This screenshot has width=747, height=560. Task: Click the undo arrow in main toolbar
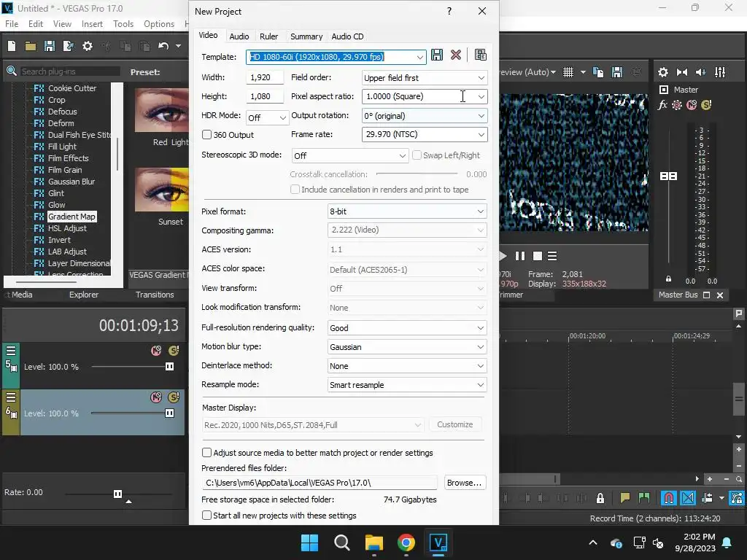coord(163,46)
